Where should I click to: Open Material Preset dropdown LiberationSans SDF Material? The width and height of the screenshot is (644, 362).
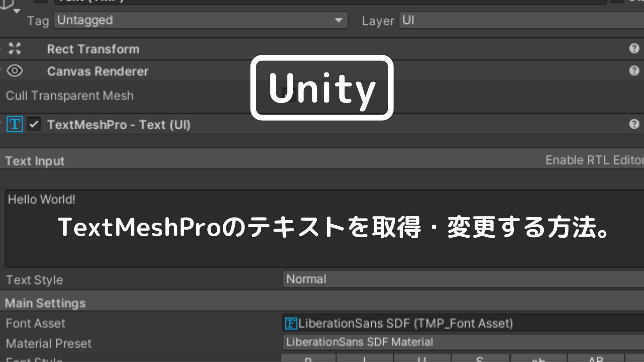pos(464,342)
